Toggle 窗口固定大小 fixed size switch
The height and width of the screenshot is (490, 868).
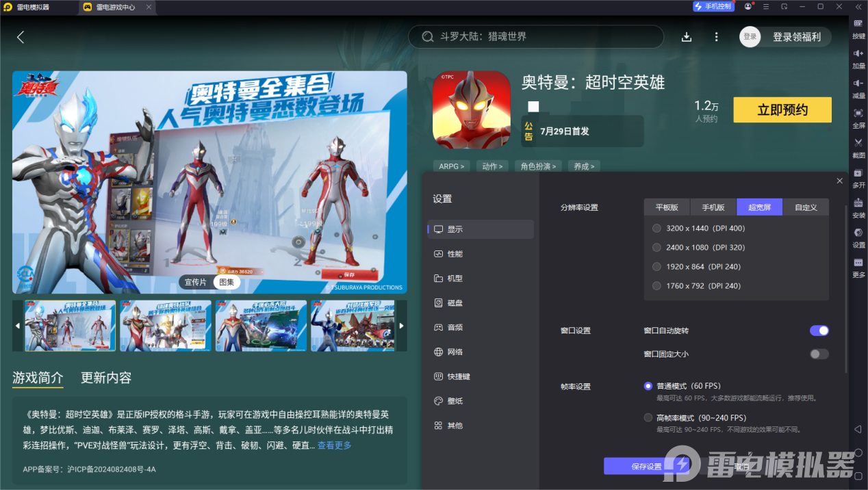pos(819,354)
